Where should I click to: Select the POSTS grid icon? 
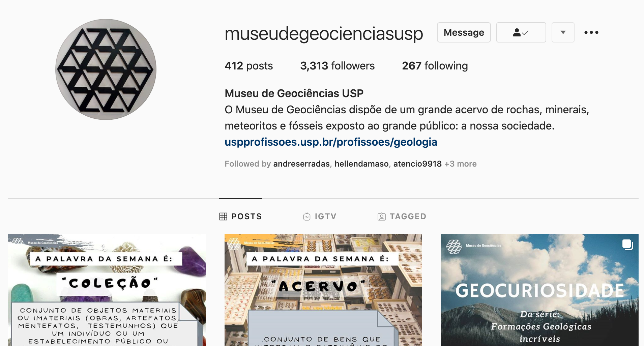click(223, 217)
